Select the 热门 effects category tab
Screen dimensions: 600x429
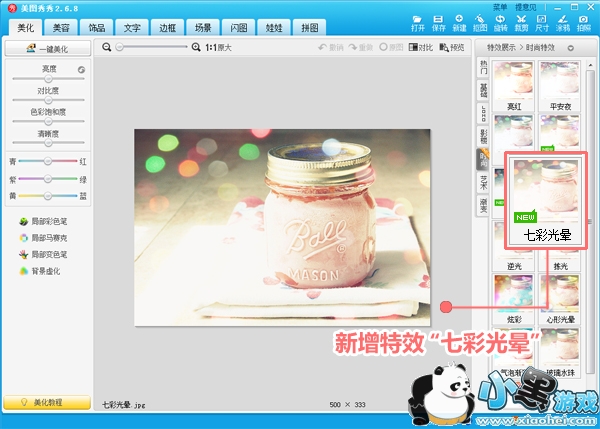(x=483, y=67)
